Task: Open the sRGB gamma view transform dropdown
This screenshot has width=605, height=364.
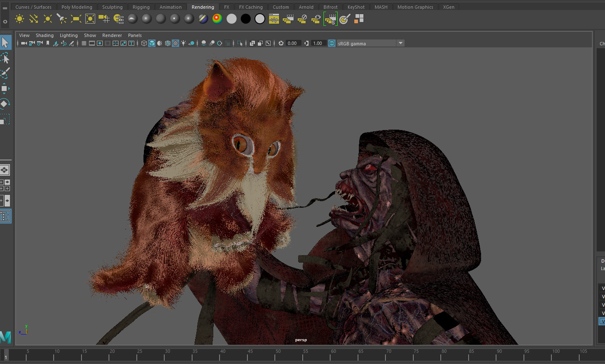Action: (400, 43)
